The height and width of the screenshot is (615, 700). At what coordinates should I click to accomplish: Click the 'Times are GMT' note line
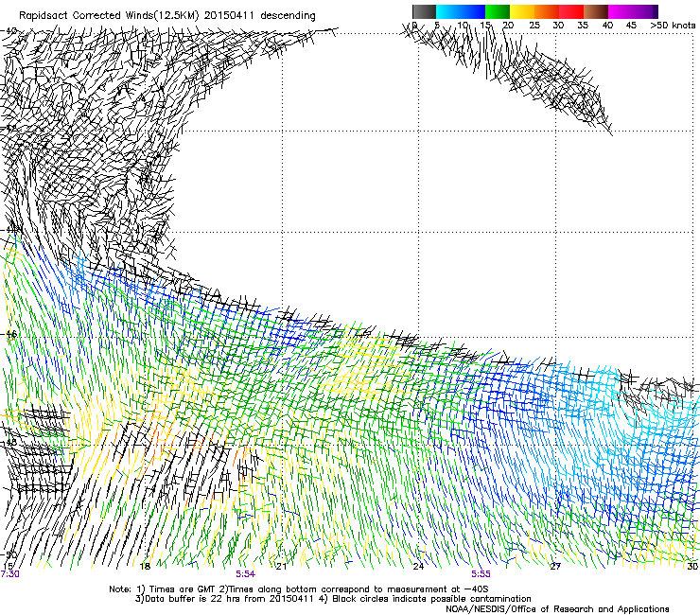tap(299, 589)
